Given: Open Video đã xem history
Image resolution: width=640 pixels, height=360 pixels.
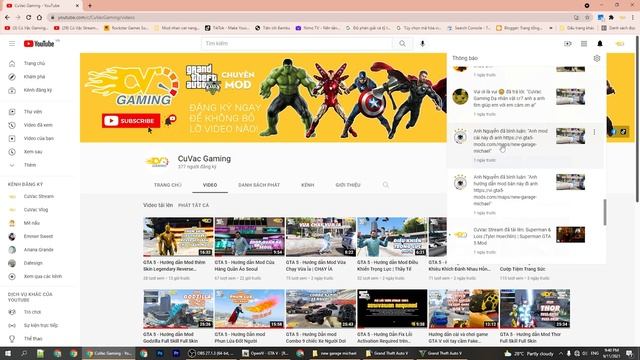Looking at the screenshot, I should tap(39, 125).
